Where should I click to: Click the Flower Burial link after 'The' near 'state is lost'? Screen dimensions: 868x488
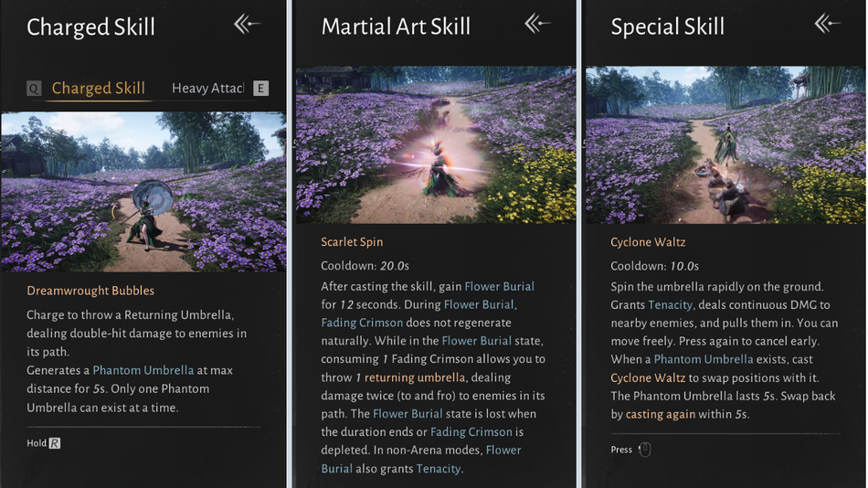pyautogui.click(x=408, y=414)
